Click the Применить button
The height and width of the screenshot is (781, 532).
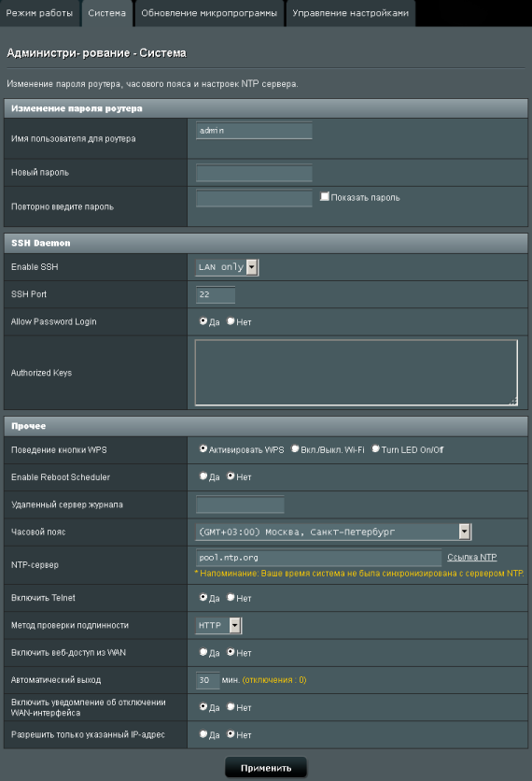[266, 768]
